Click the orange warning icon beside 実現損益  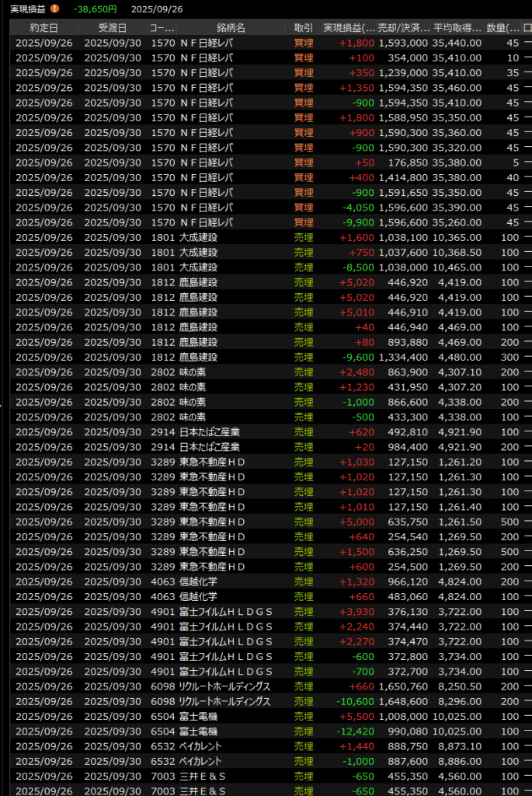coord(54,9)
